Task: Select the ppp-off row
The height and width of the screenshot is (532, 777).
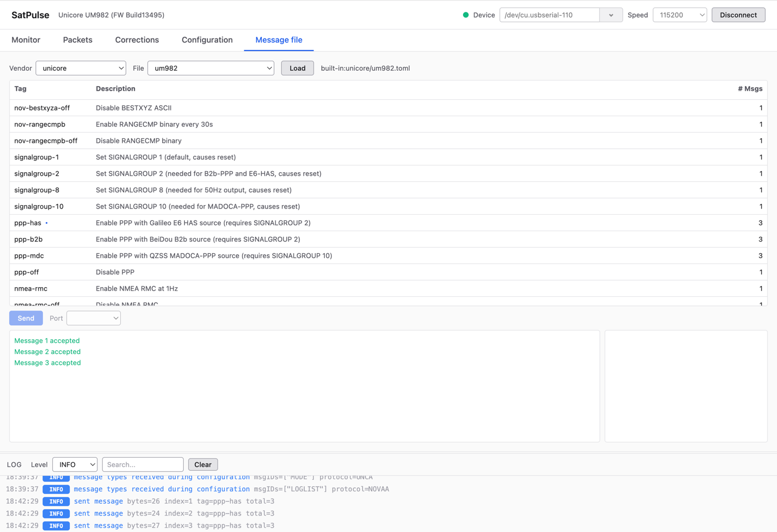Action: (x=388, y=272)
